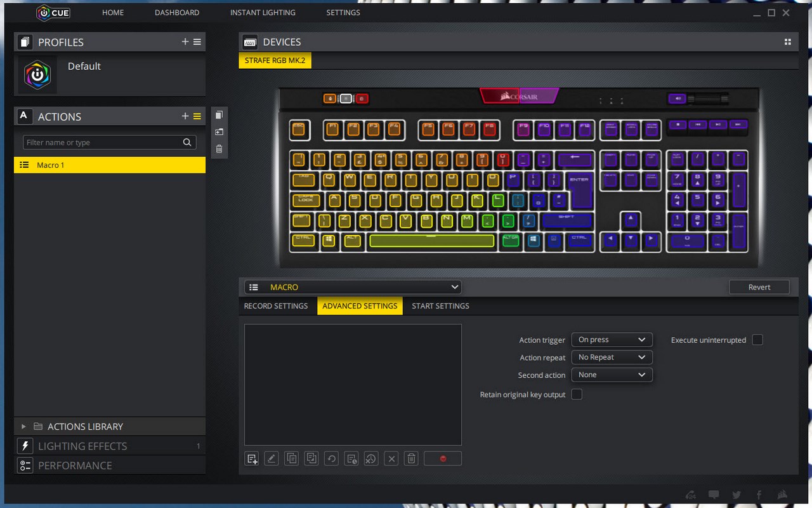Click the search magnifier in the filter box
Screen dimensions: 812x508
[x=187, y=142]
